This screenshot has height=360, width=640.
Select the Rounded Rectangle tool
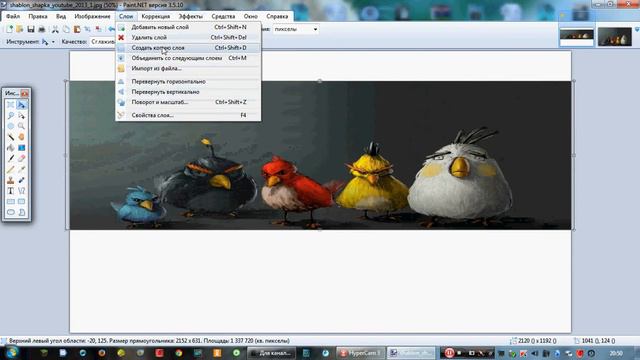coord(21,201)
